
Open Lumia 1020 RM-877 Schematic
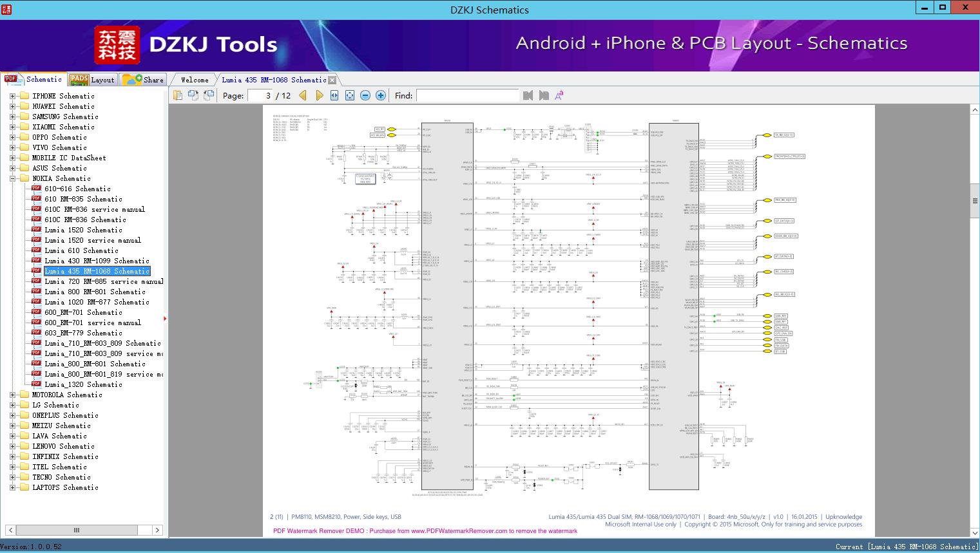coord(97,302)
